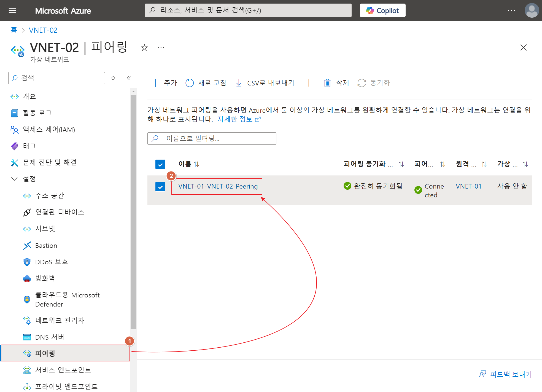Open 서브넷 menu item
This screenshot has height=392, width=542.
(x=45, y=229)
